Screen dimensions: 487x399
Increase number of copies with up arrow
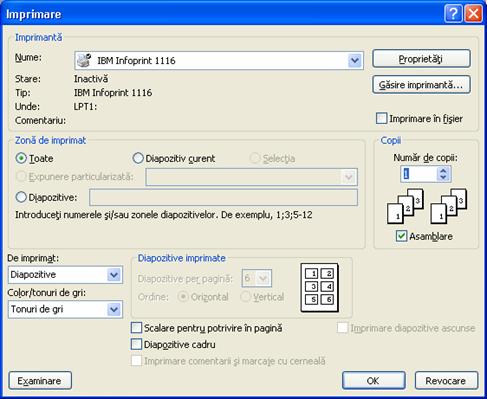[x=443, y=170]
